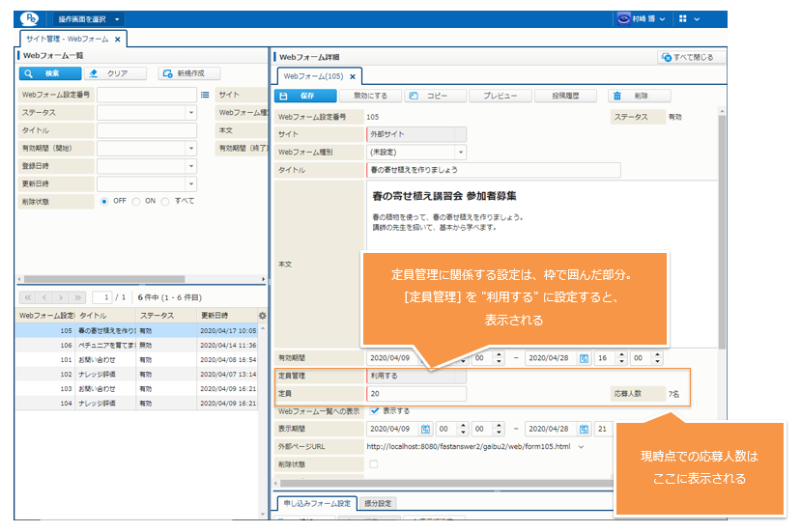Click the コピー copy button
The image size is (801, 532).
click(x=431, y=96)
